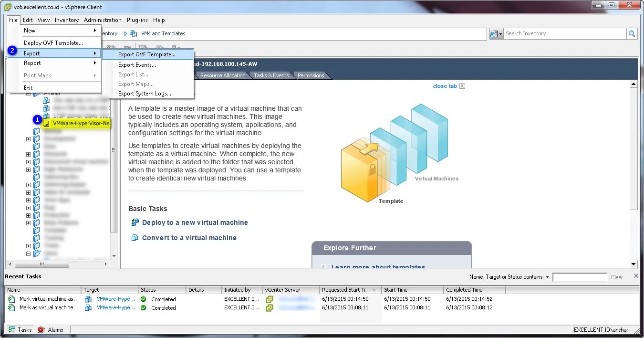644x338 pixels.
Task: Click the 6/13/2015 00:14:52 completed time cell
Action: coord(469,299)
